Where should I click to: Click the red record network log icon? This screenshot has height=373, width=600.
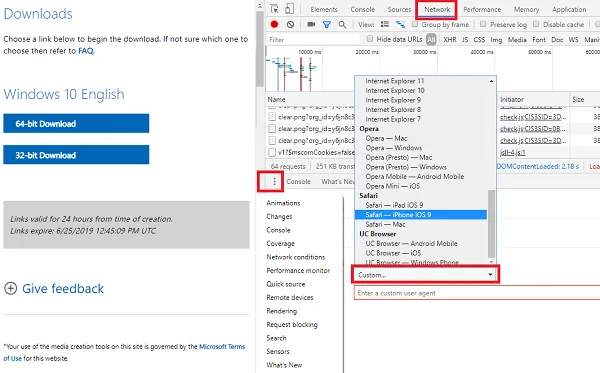pos(274,24)
